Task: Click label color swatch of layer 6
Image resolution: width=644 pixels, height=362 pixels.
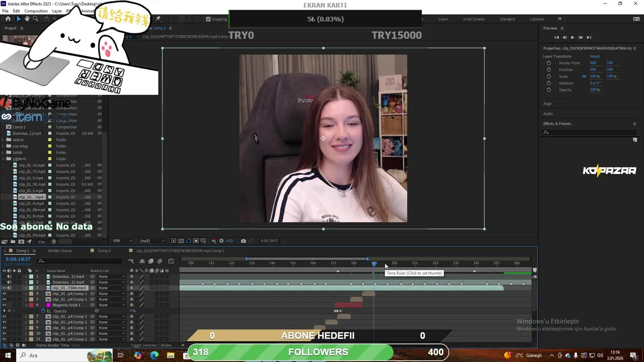Action: pos(31,305)
